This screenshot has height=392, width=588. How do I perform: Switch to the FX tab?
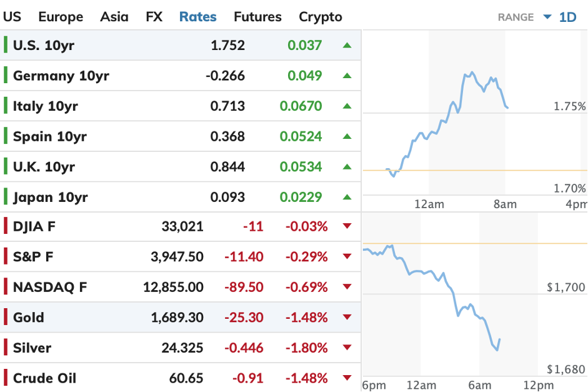click(x=154, y=17)
